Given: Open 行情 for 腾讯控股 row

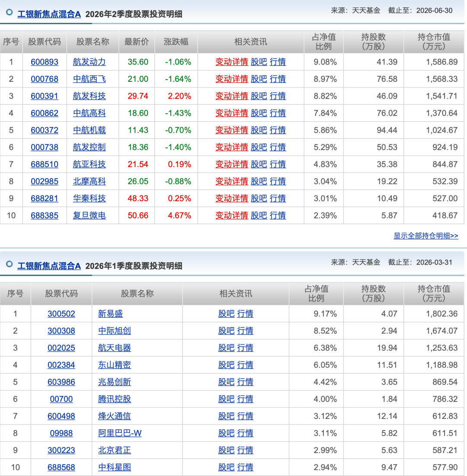Looking at the screenshot, I should (245, 399).
